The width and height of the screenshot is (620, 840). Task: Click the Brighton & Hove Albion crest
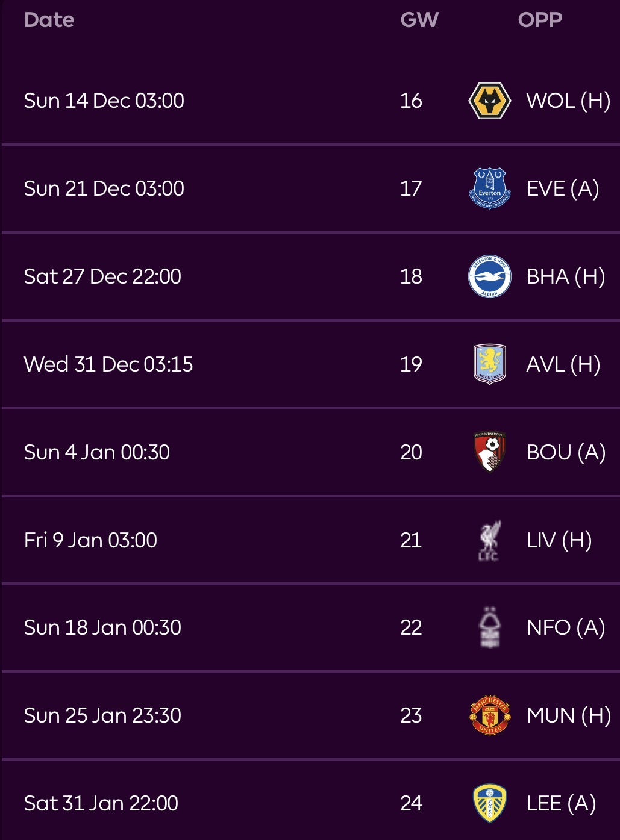(x=489, y=276)
